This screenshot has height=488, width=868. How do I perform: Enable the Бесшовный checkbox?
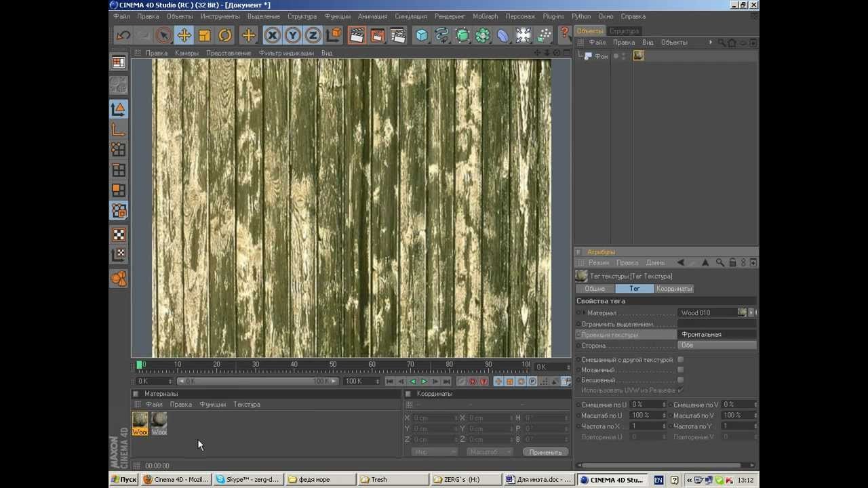pyautogui.click(x=680, y=380)
